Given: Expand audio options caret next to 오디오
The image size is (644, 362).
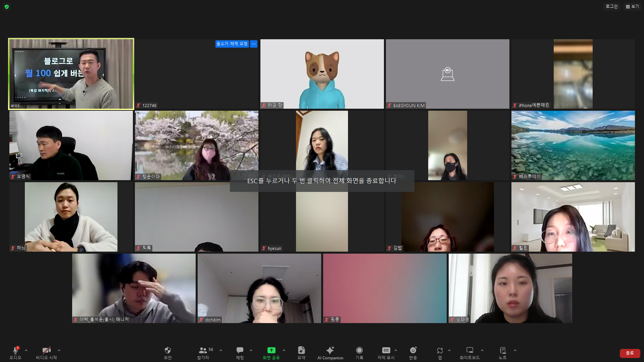Looking at the screenshot, I should (26, 350).
